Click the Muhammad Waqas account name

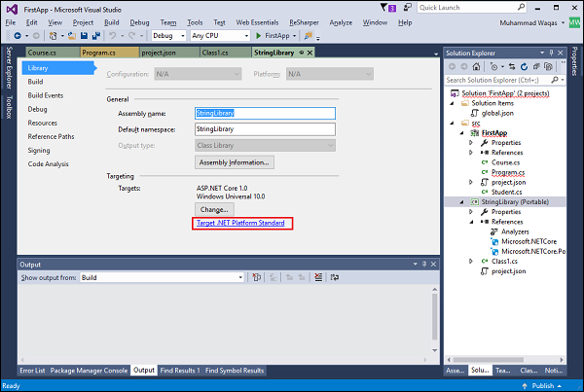[529, 23]
